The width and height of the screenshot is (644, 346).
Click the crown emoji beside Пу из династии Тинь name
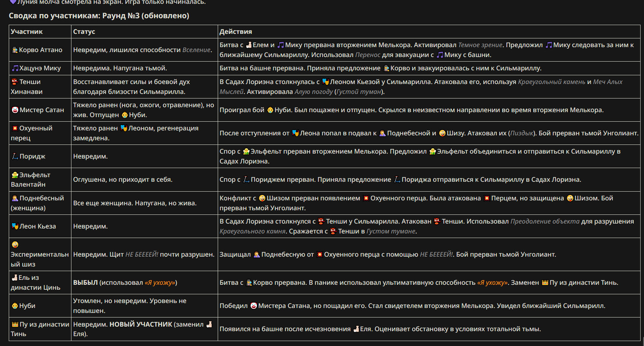(15, 324)
